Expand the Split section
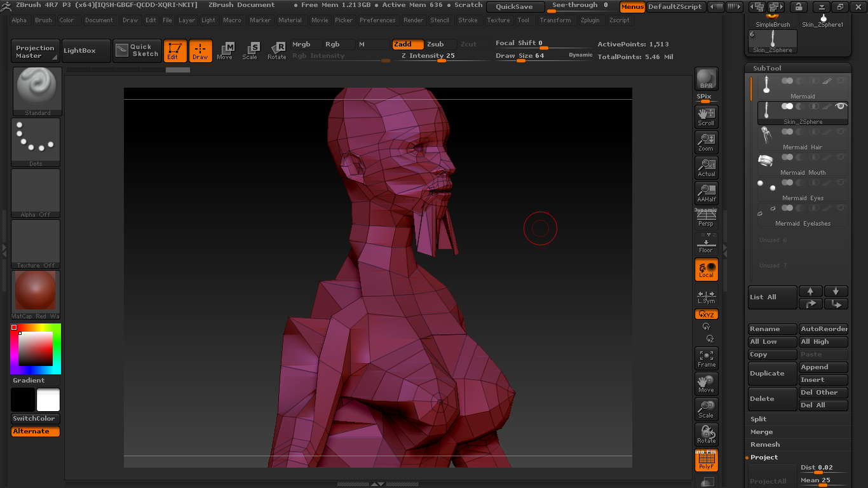Screen dimensions: 868x488 pyautogui.click(x=758, y=419)
